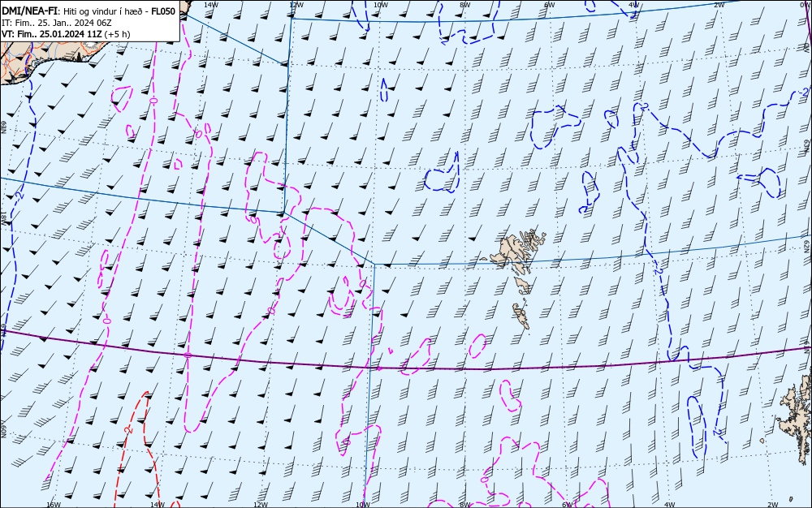Click the red dashed contour's '-2' label
812x508 pixels.
coord(128,429)
